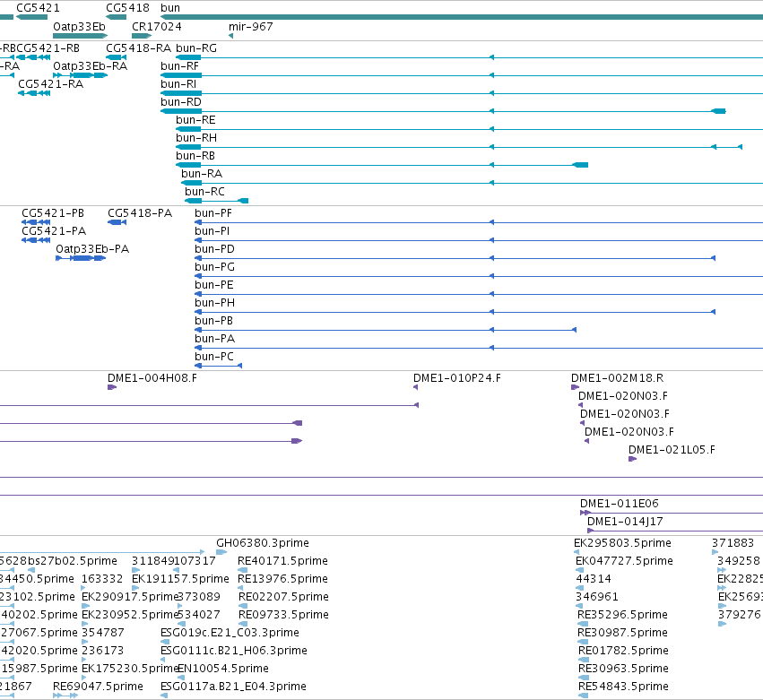Click the DME1-002M18.R clone marker
The width and height of the screenshot is (763, 700).
576,387
